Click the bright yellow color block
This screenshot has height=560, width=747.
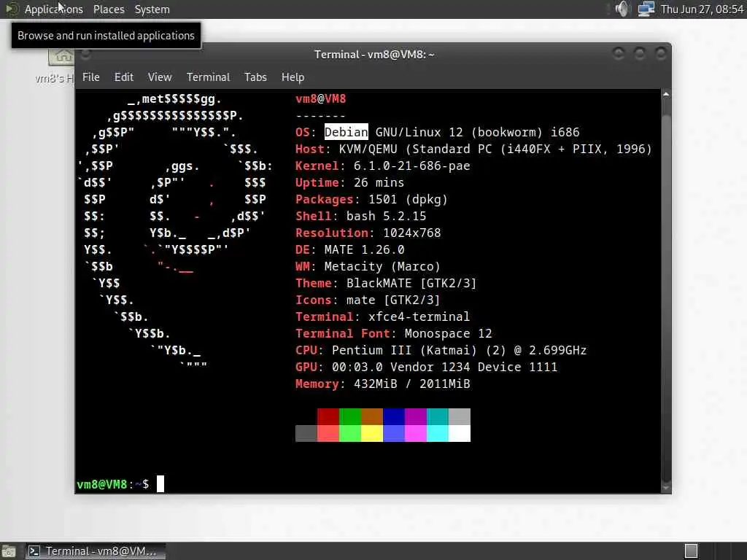372,433
